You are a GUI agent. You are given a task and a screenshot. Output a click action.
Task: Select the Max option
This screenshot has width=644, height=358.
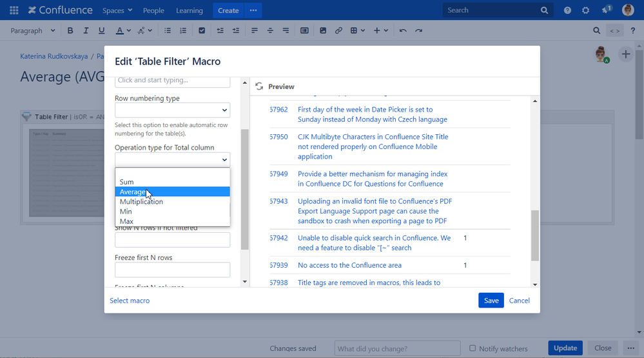click(173, 221)
